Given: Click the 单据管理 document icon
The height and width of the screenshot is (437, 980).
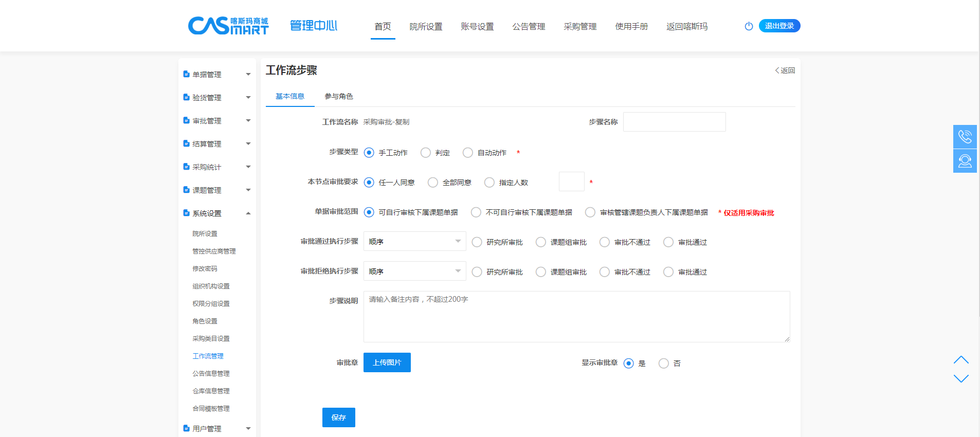Looking at the screenshot, I should point(186,75).
